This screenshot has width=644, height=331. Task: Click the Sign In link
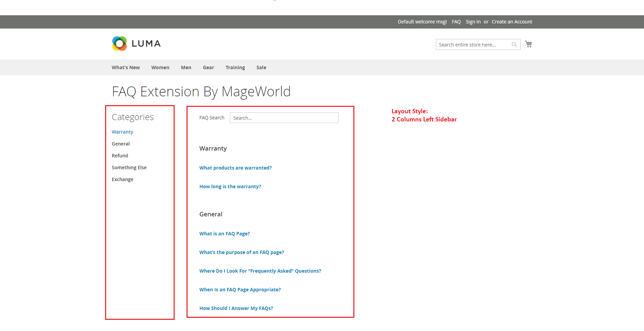pyautogui.click(x=473, y=22)
